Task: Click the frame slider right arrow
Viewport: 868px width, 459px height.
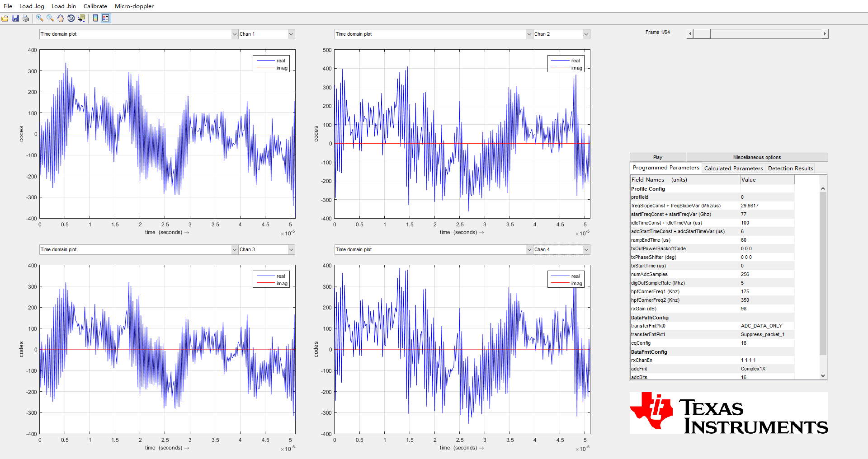Action: (x=825, y=34)
